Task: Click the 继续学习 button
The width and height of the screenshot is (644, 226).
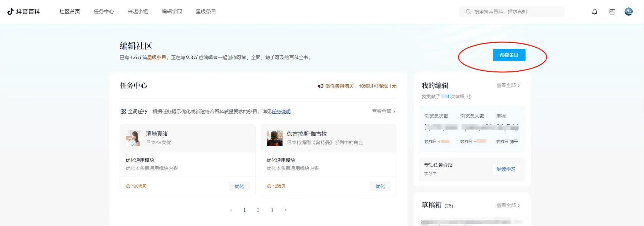Action: point(506,169)
